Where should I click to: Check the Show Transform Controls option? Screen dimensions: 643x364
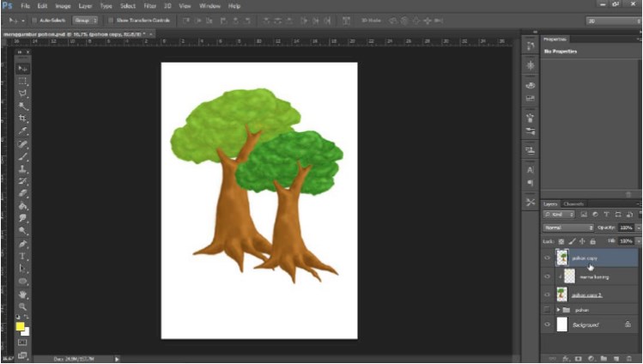[110, 19]
